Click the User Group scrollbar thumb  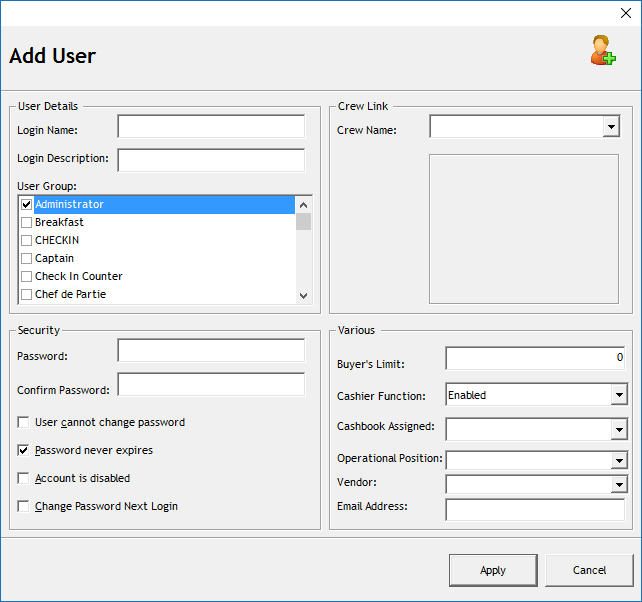click(x=303, y=222)
